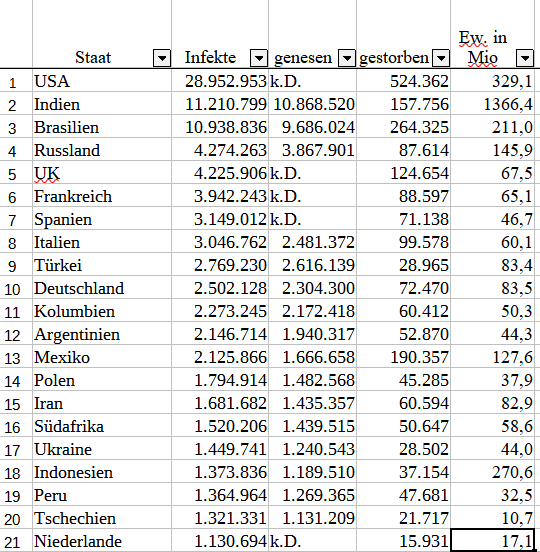
Task: Select the Indonesien population value 270,6
Action: (x=492, y=472)
